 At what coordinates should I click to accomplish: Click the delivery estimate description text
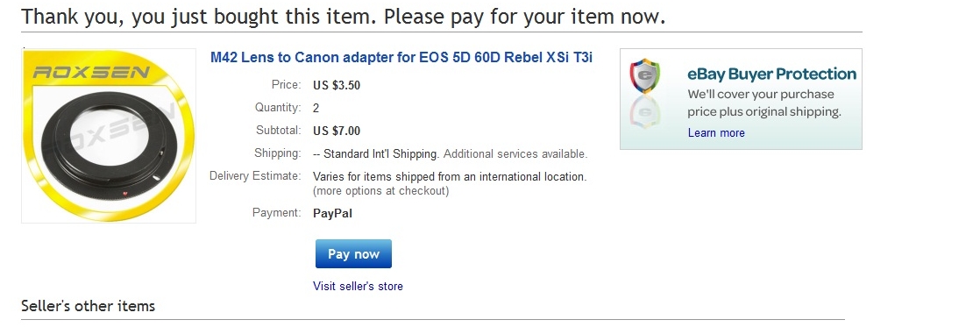(x=450, y=176)
